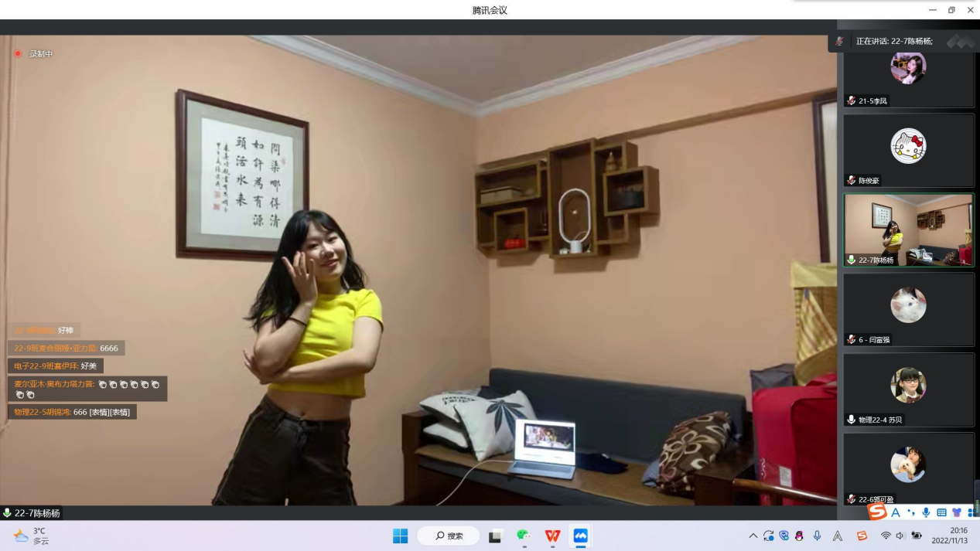Open WPS Office from the taskbar
This screenshot has height=551, width=980.
[552, 536]
